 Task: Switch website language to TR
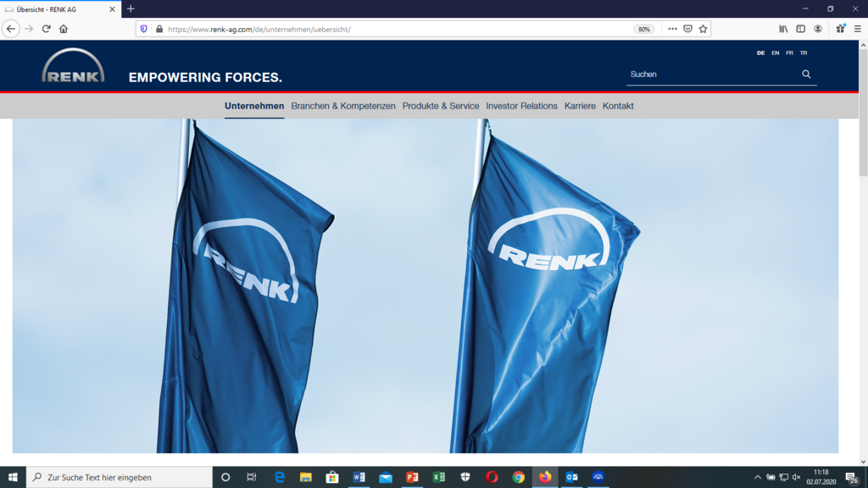[804, 53]
